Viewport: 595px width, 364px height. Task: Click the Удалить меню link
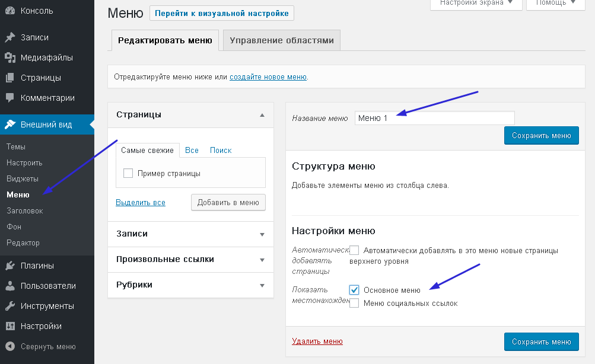click(317, 341)
